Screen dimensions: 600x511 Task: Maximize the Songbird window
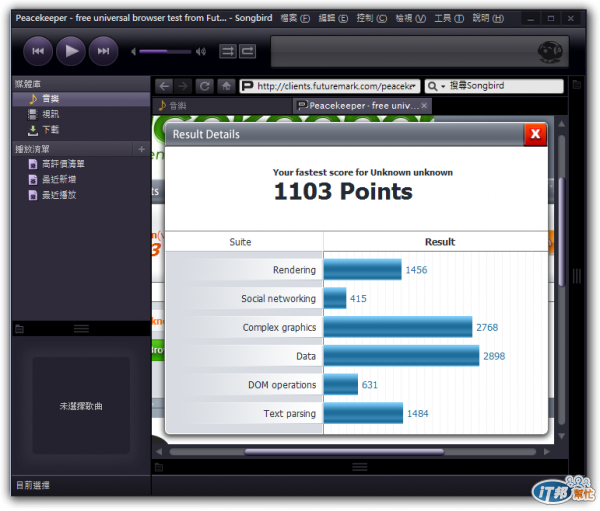click(551, 18)
